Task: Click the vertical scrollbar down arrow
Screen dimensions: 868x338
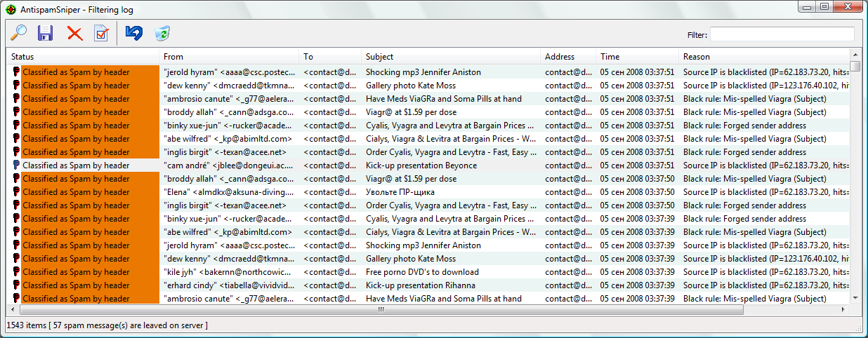Action: pyautogui.click(x=855, y=298)
